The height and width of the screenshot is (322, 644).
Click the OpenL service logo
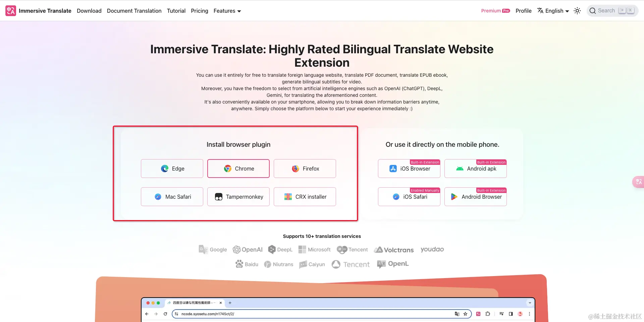click(x=393, y=264)
